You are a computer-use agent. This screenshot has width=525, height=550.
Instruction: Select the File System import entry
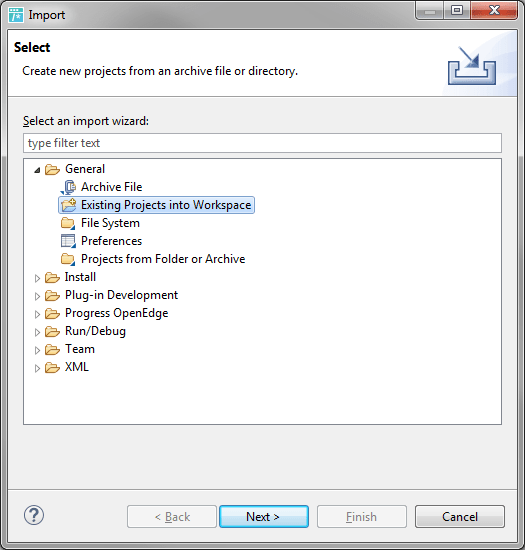coord(110,223)
